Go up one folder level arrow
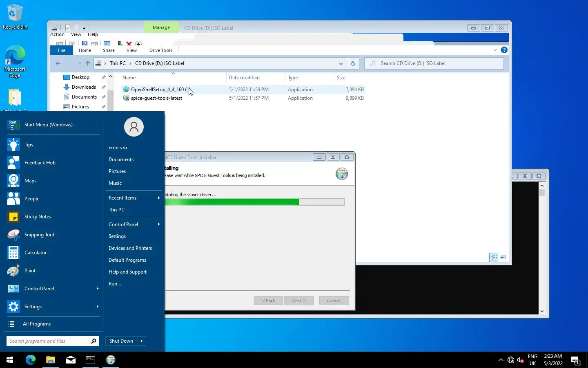 click(88, 63)
